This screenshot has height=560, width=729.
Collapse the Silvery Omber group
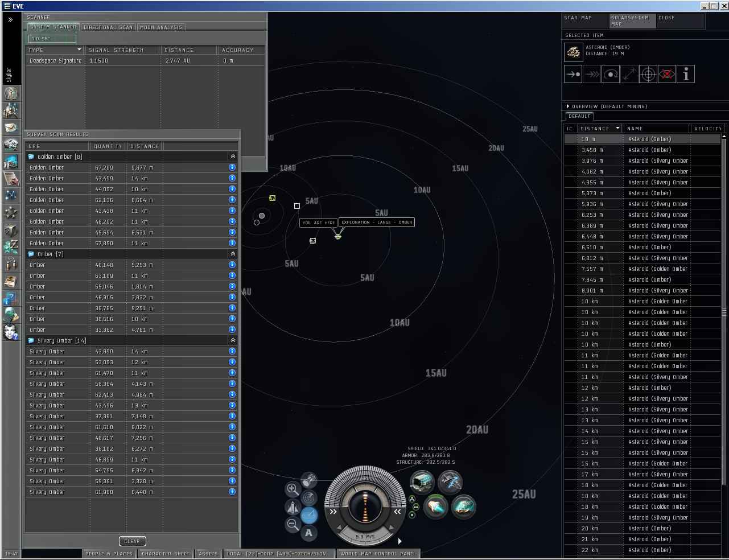(x=232, y=340)
